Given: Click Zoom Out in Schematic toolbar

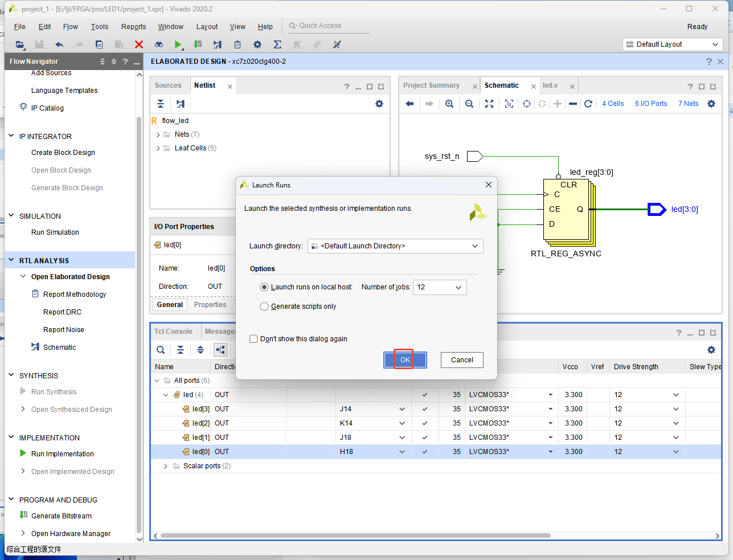Looking at the screenshot, I should 469,104.
